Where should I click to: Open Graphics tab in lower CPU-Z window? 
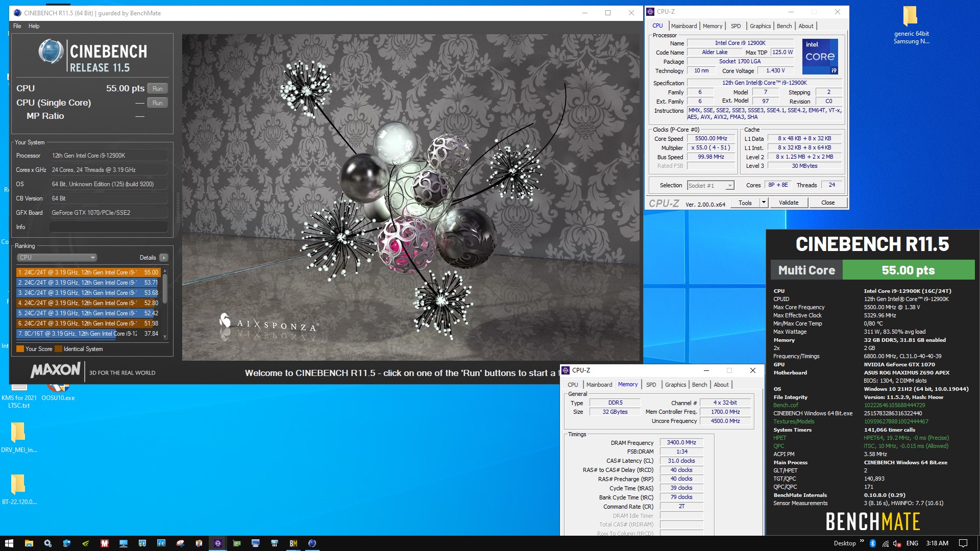click(x=675, y=385)
